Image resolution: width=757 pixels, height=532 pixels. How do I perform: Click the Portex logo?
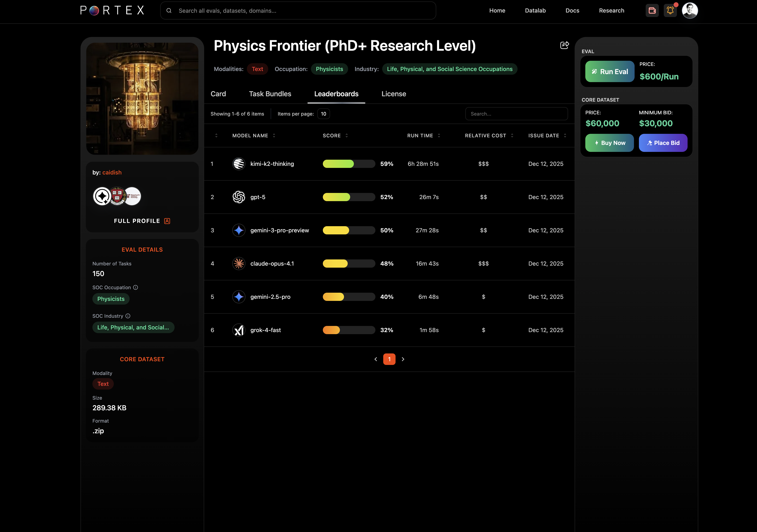pyautogui.click(x=112, y=10)
